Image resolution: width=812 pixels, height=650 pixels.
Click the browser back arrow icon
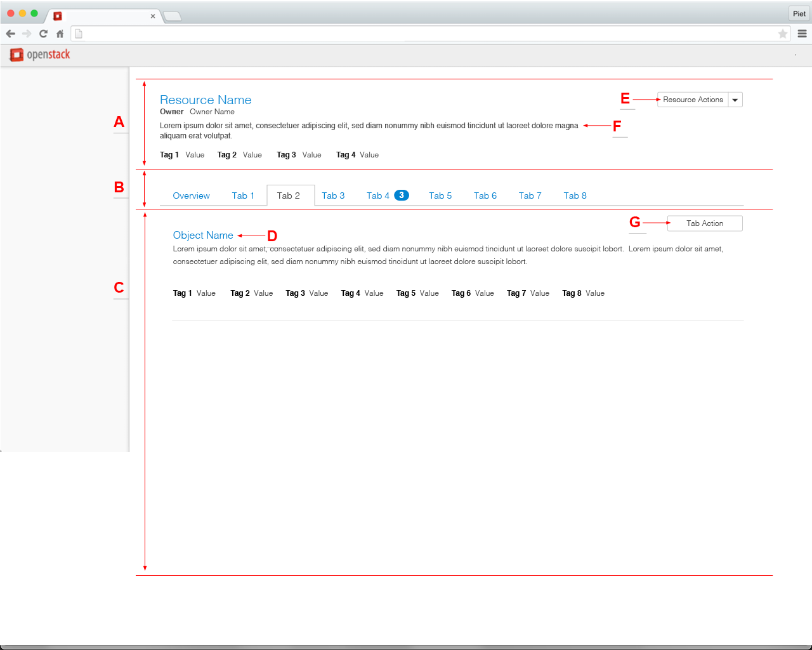10,33
